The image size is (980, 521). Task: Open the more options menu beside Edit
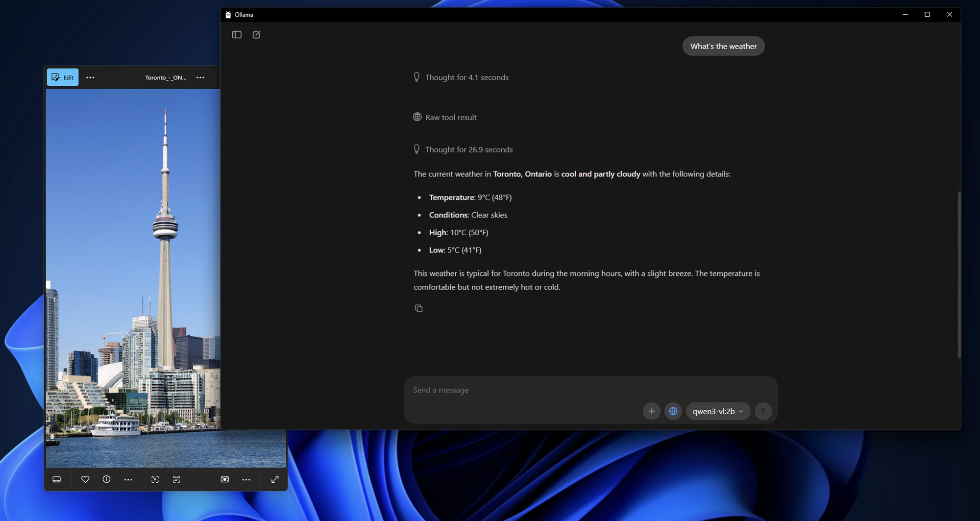point(90,77)
